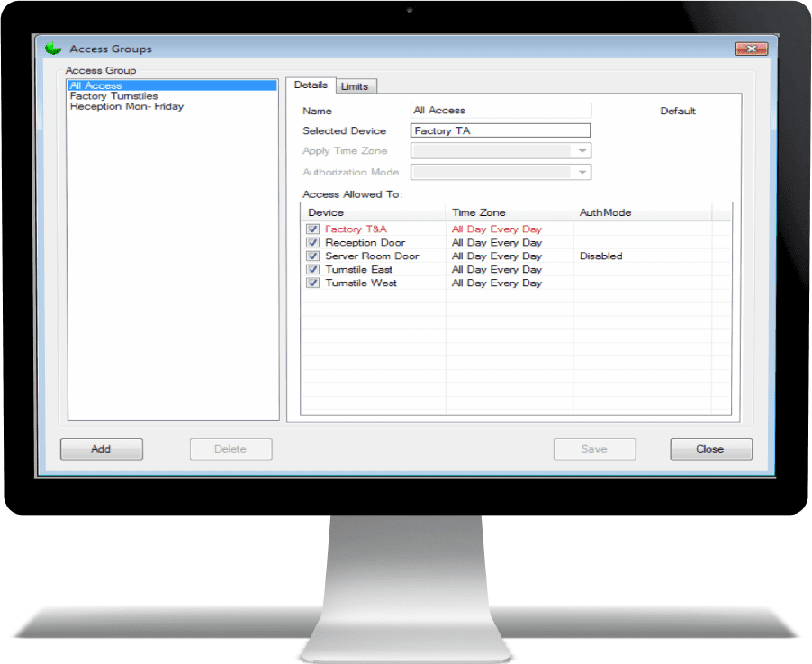
Task: Click the green Access Groups window icon
Action: 52,49
